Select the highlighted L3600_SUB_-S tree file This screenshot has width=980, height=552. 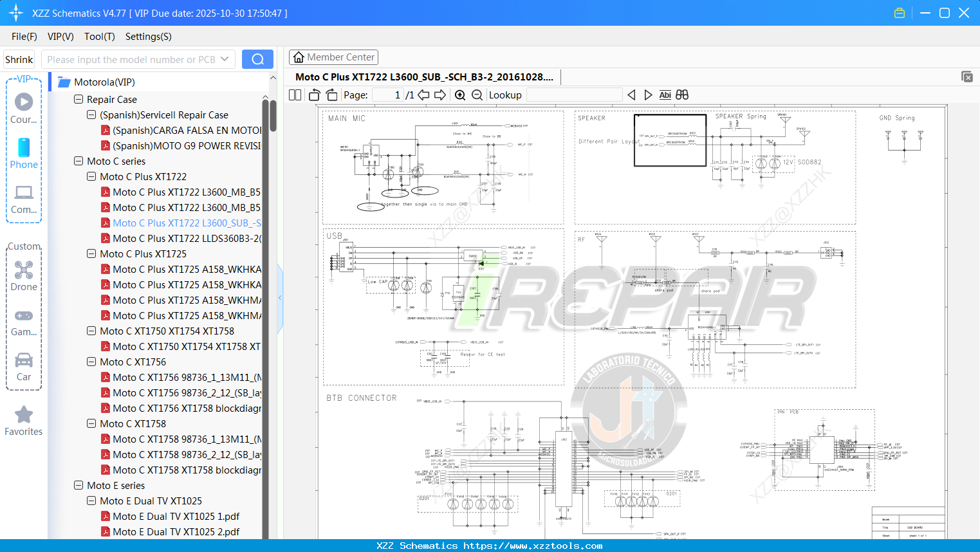(x=187, y=223)
